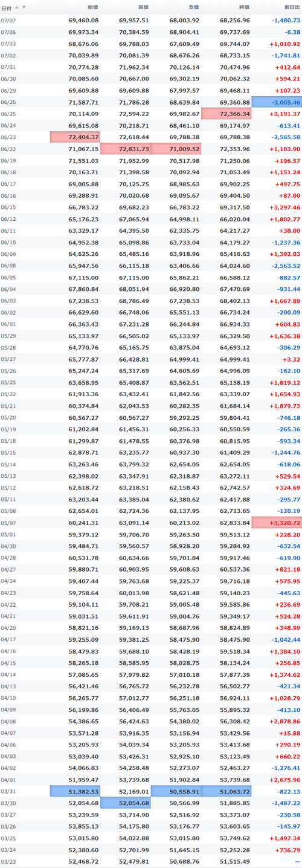The image size is (302, 868).
Task: Select the 終値 column header
Action: coord(244,7)
